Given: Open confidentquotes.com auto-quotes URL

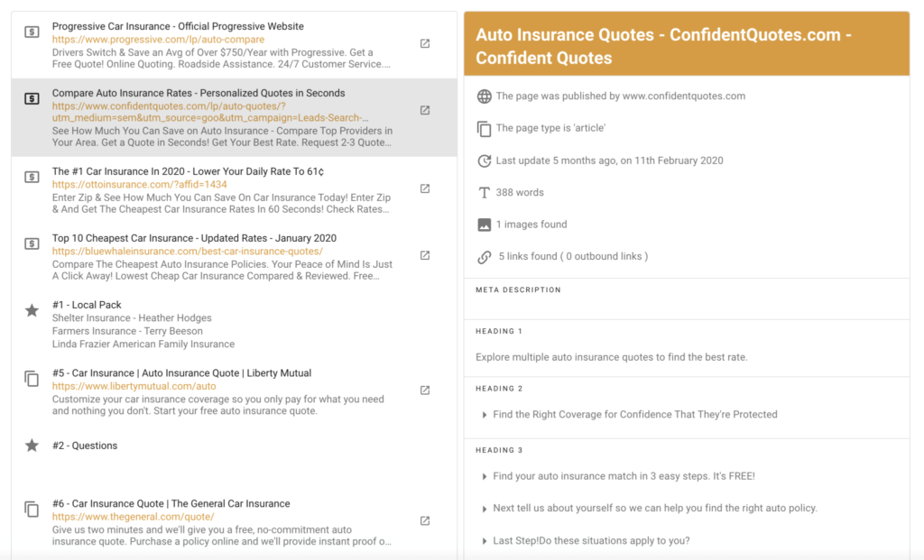Looking at the screenshot, I should [210, 112].
